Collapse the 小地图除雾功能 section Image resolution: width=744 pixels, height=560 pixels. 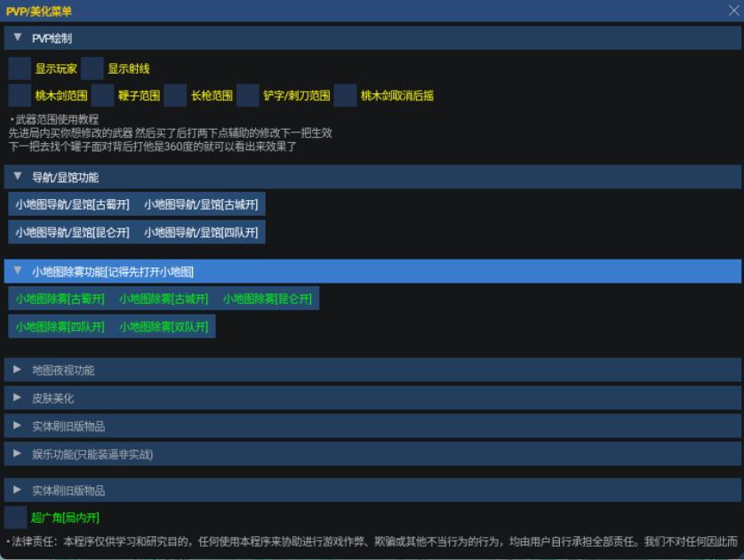(x=17, y=271)
